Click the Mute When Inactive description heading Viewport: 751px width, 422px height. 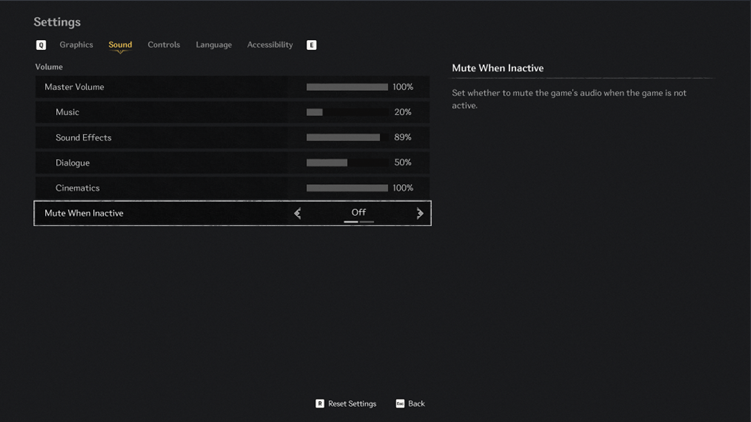498,68
